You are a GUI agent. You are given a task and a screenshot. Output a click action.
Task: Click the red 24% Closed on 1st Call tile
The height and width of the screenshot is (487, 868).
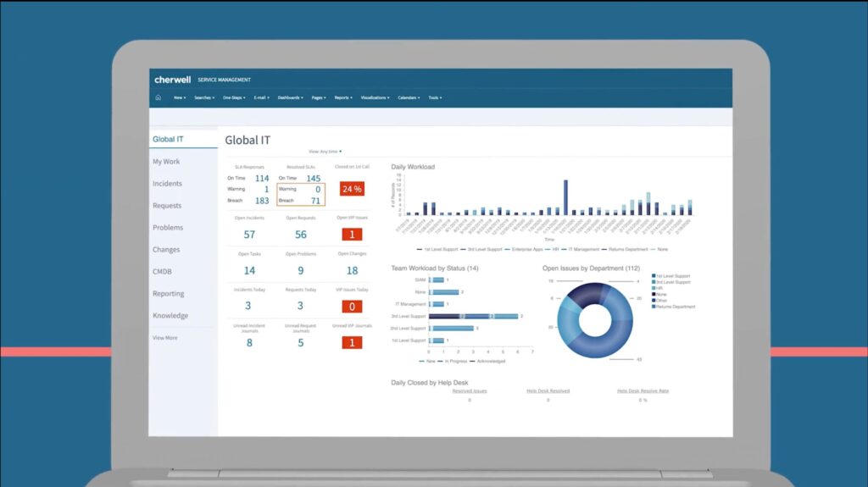tap(351, 189)
